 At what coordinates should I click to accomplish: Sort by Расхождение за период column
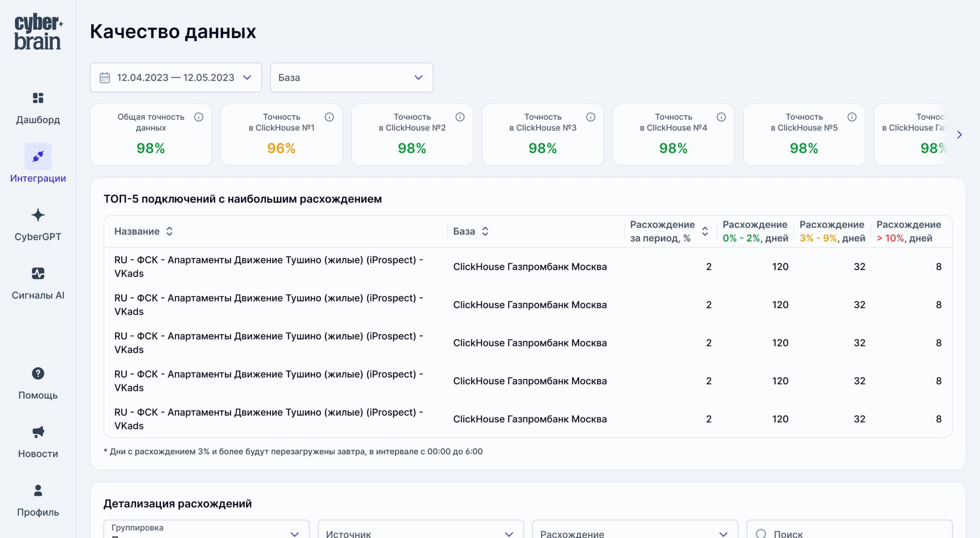pyautogui.click(x=705, y=231)
